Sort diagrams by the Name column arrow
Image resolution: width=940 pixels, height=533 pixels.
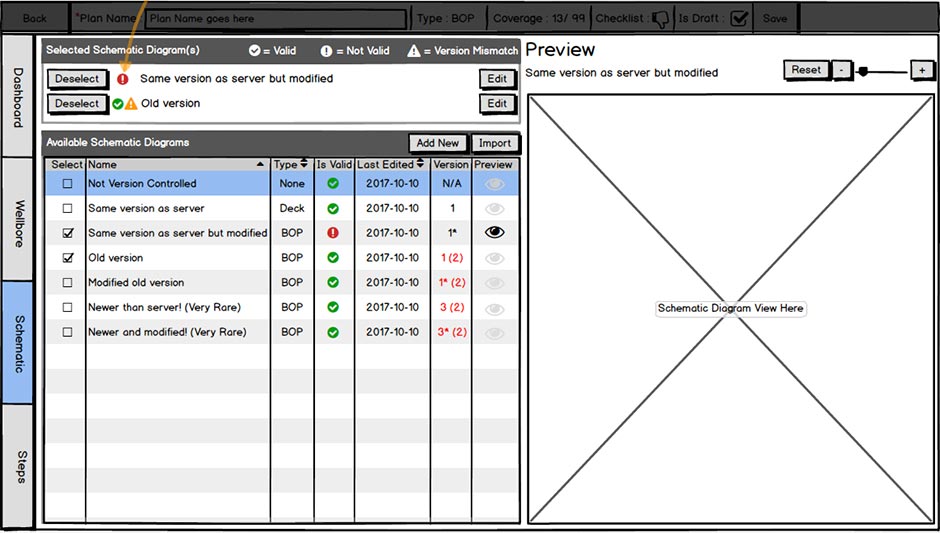coord(261,164)
